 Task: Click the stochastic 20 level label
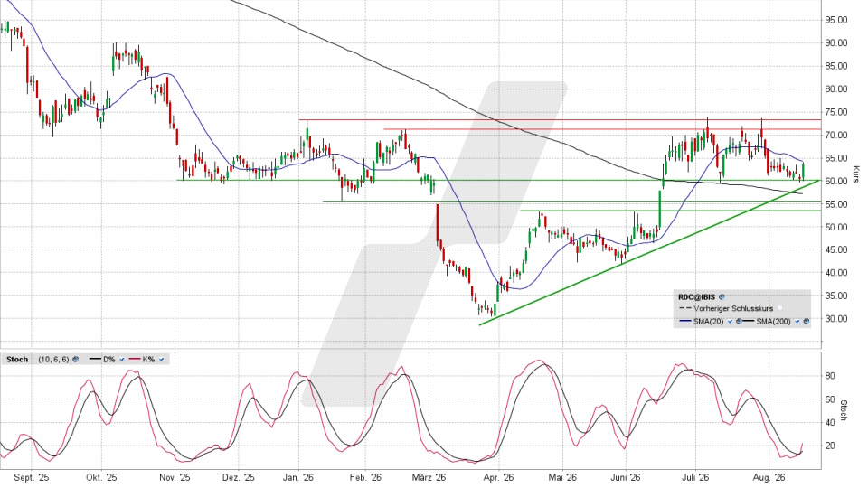830,446
